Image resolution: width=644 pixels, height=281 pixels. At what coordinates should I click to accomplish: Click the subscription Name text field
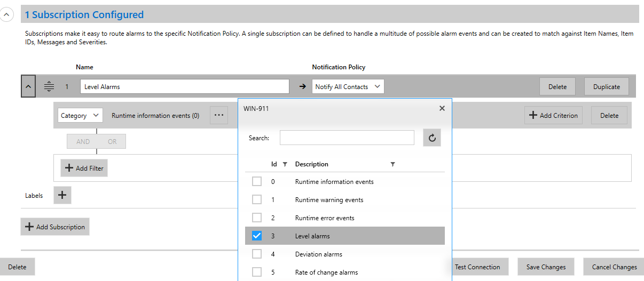point(185,86)
